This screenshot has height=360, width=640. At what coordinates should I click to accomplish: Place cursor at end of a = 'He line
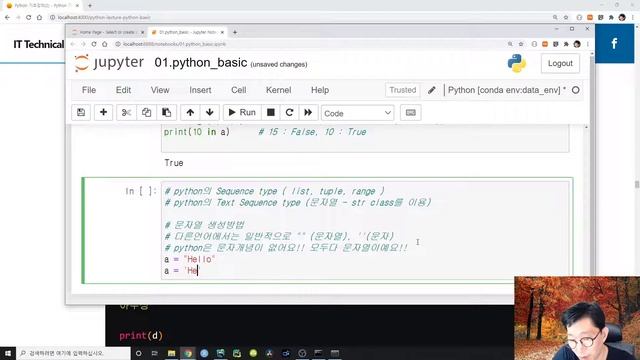click(198, 271)
